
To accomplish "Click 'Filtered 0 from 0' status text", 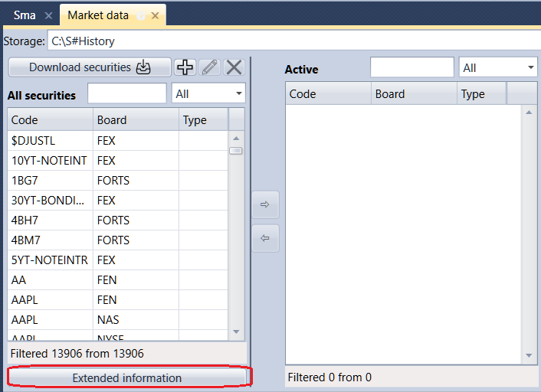I will coord(330,377).
